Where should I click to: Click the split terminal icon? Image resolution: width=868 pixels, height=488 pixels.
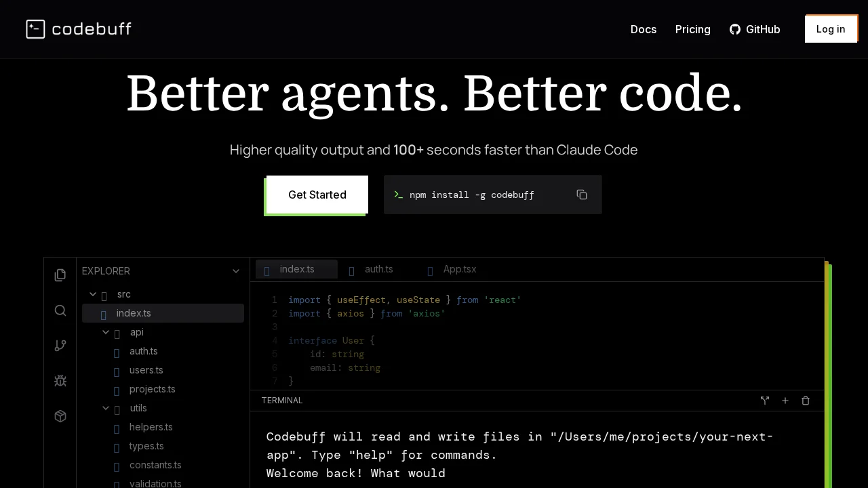point(765,401)
